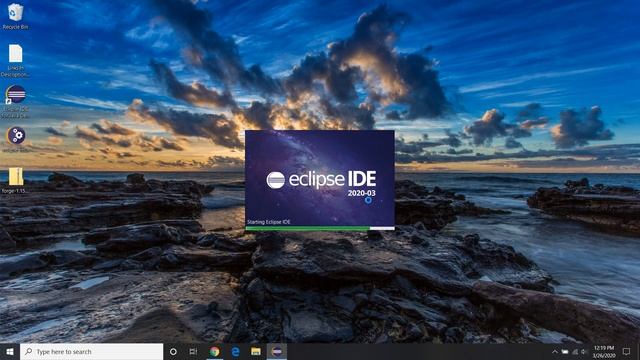Click the 'Starting Eclipse IDE' status text
Viewport: 640px width, 360px height.
[269, 222]
